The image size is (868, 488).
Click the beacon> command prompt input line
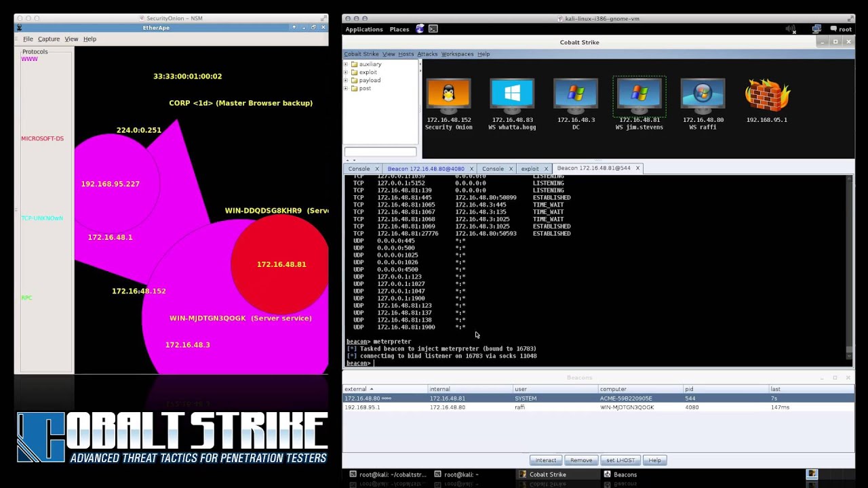point(597,363)
